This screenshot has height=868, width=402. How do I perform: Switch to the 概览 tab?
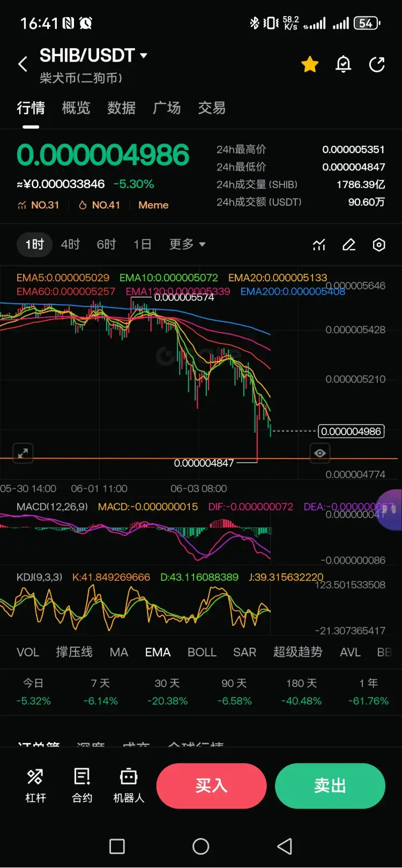click(x=76, y=108)
